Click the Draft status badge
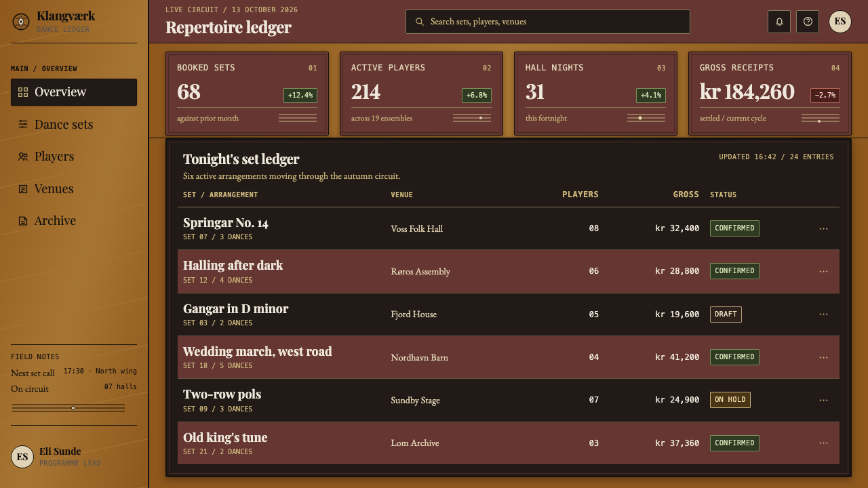 pos(726,314)
